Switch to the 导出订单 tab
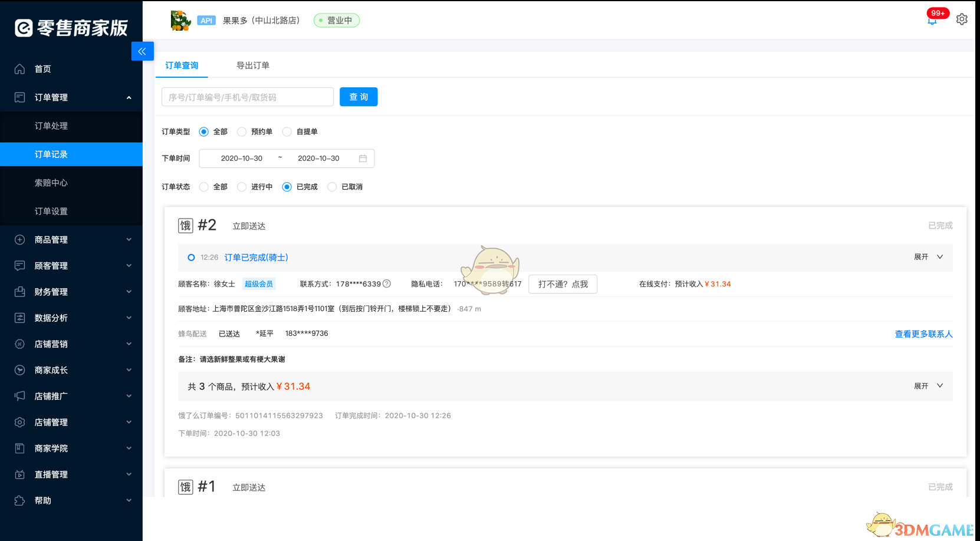980x541 pixels. pyautogui.click(x=253, y=65)
